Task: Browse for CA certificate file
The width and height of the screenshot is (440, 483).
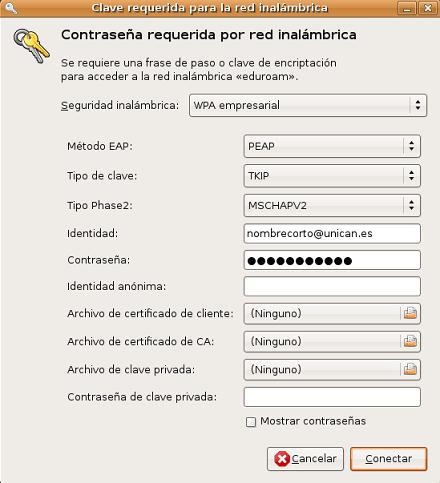Action: (410, 341)
